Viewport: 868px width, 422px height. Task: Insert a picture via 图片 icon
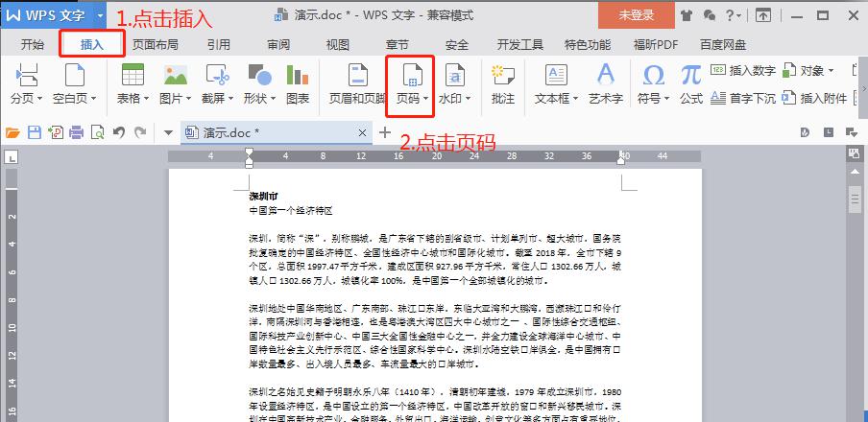click(176, 75)
